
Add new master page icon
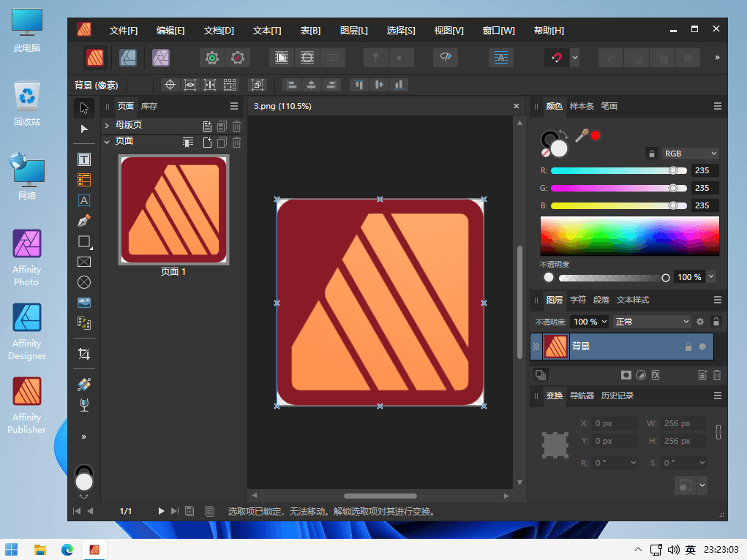pyautogui.click(x=207, y=126)
